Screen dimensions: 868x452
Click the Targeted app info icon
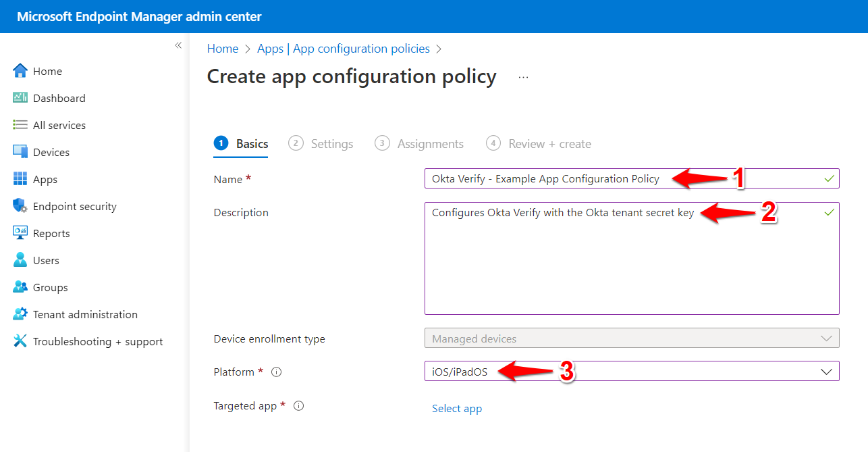pos(299,406)
